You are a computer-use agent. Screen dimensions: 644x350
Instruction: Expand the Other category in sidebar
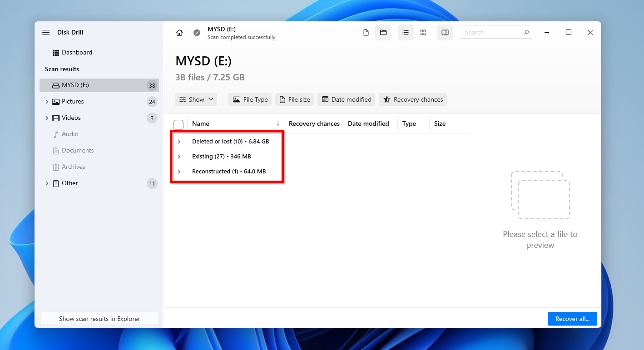(x=47, y=183)
